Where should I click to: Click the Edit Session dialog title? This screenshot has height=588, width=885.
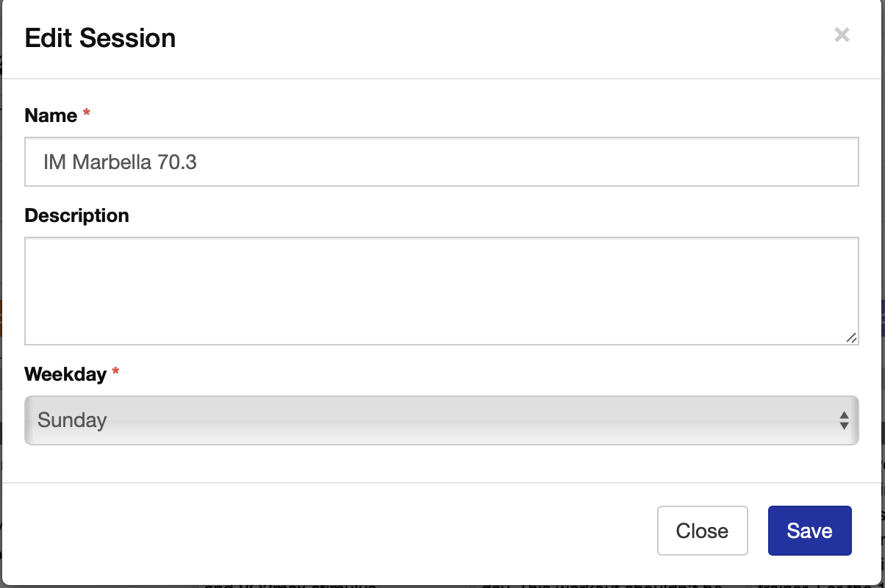[x=100, y=38]
